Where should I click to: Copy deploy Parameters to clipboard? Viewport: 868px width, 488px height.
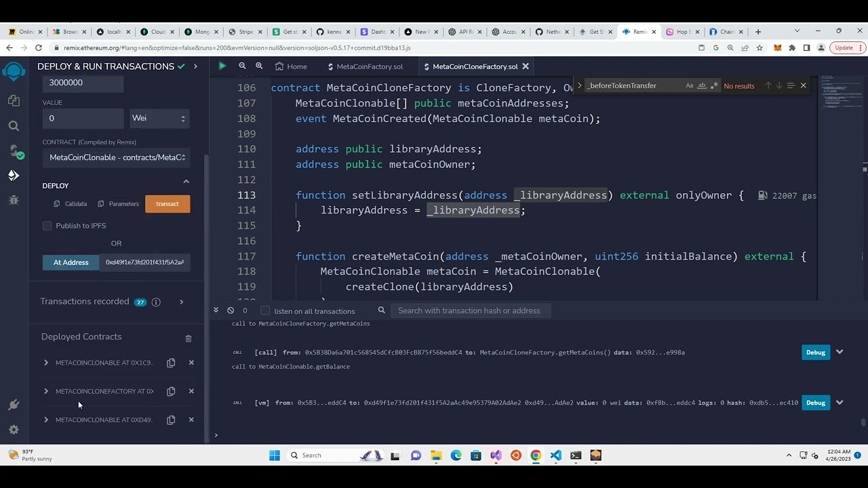118,204
